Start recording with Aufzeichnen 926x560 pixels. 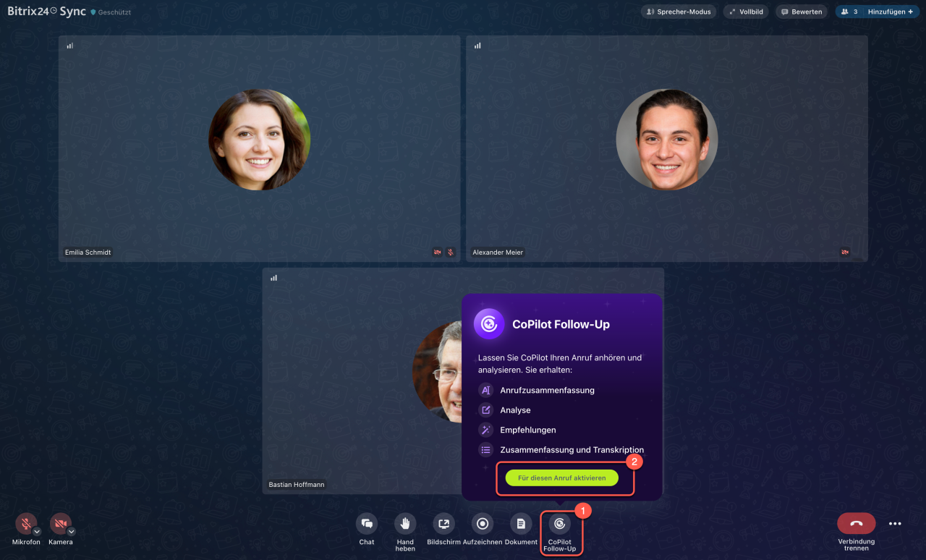click(x=483, y=524)
